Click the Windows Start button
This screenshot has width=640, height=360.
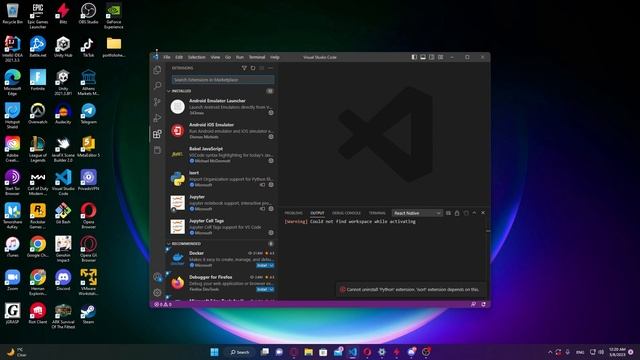coord(214,352)
